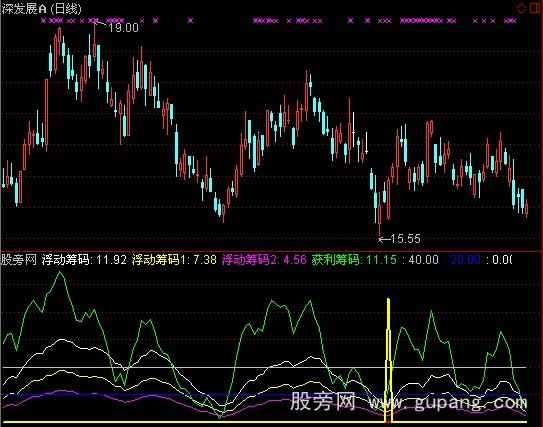Image resolution: width=543 pixels, height=427 pixels.
Task: Click the diamond settings icon in the top-right corner
Action: tap(522, 8)
